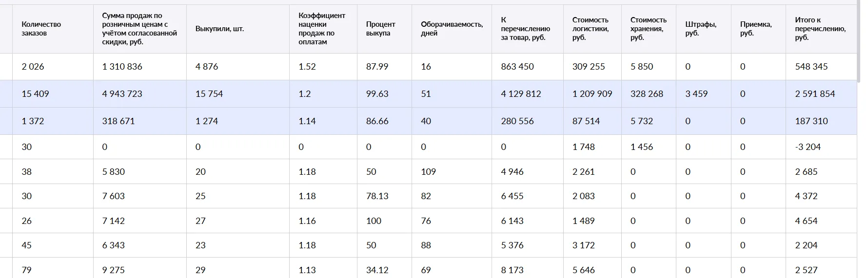Image resolution: width=868 pixels, height=278 pixels.
Task: Sort by "Стоимость логистики, руб." header
Action: click(590, 29)
